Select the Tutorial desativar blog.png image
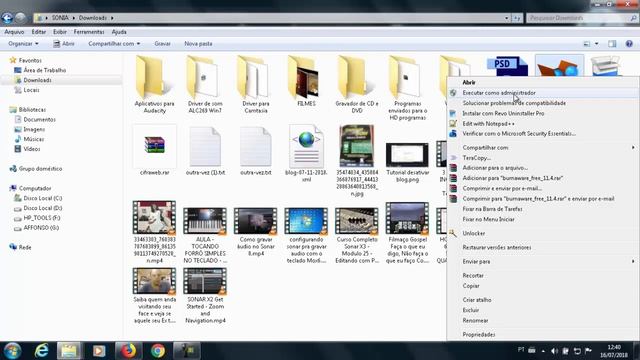 click(407, 162)
